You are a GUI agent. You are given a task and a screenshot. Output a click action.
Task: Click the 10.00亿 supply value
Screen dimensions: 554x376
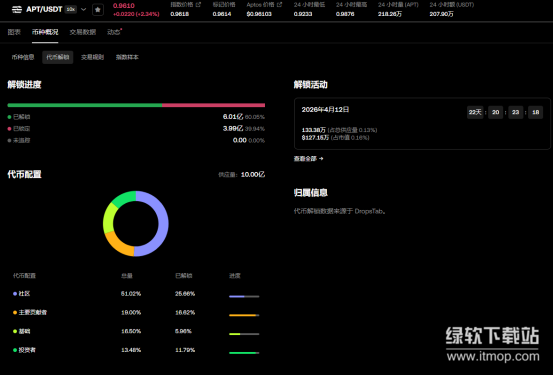click(253, 175)
